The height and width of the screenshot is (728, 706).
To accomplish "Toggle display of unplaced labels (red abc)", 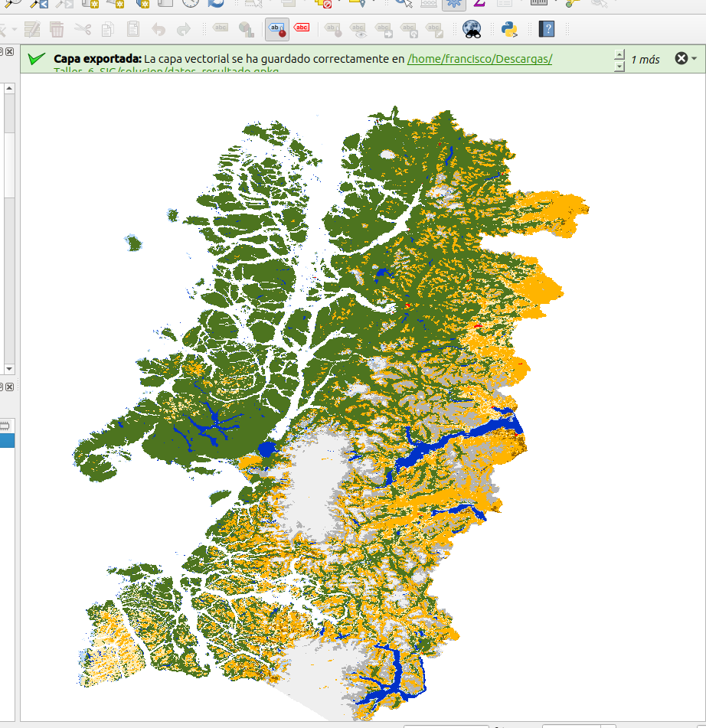I will coord(302,28).
